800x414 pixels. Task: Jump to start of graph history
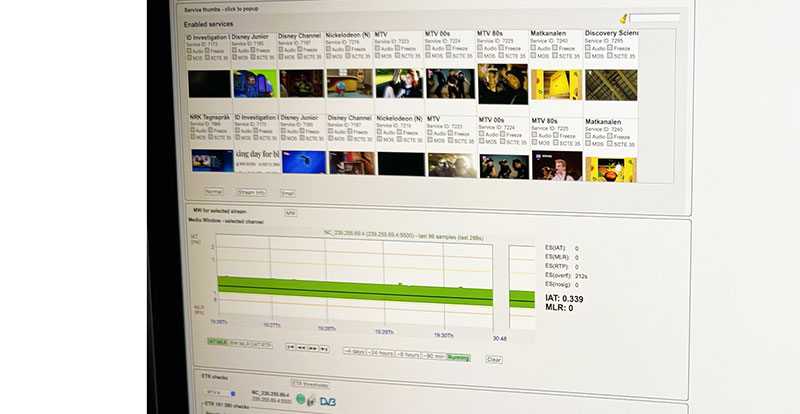coord(291,348)
